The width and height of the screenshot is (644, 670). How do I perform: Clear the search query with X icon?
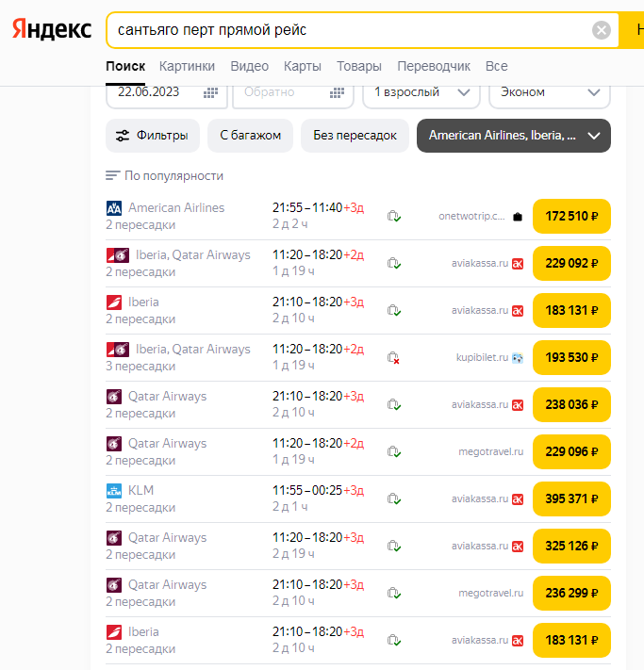[x=602, y=30]
